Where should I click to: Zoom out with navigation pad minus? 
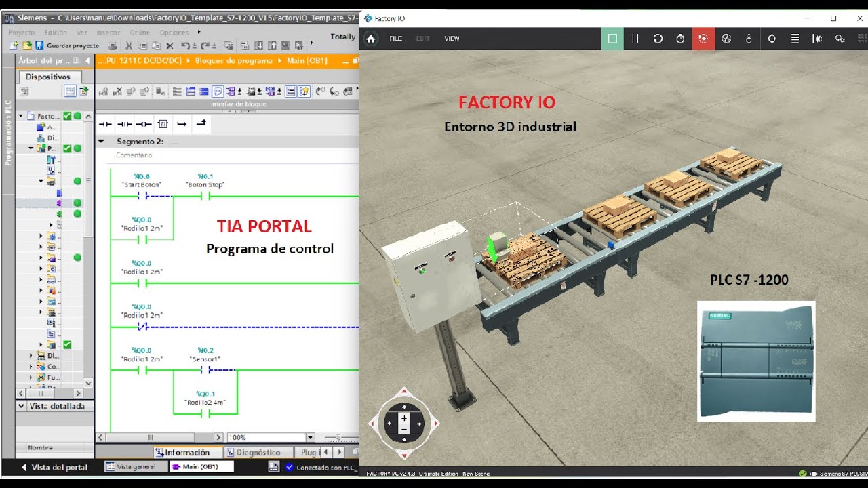[404, 429]
